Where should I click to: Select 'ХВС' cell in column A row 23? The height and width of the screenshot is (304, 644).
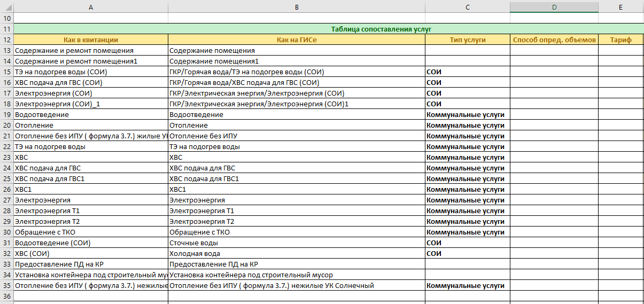91,157
